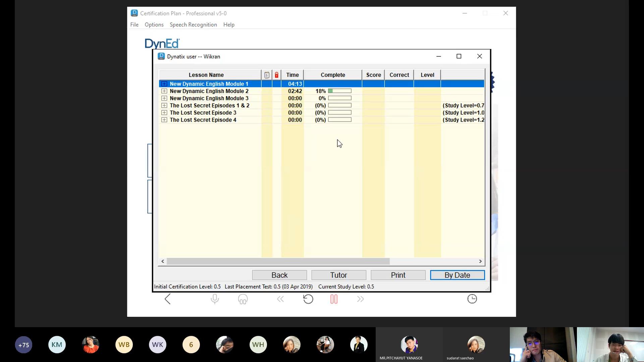Click the Tutor button
This screenshot has width=644, height=362.
click(339, 275)
